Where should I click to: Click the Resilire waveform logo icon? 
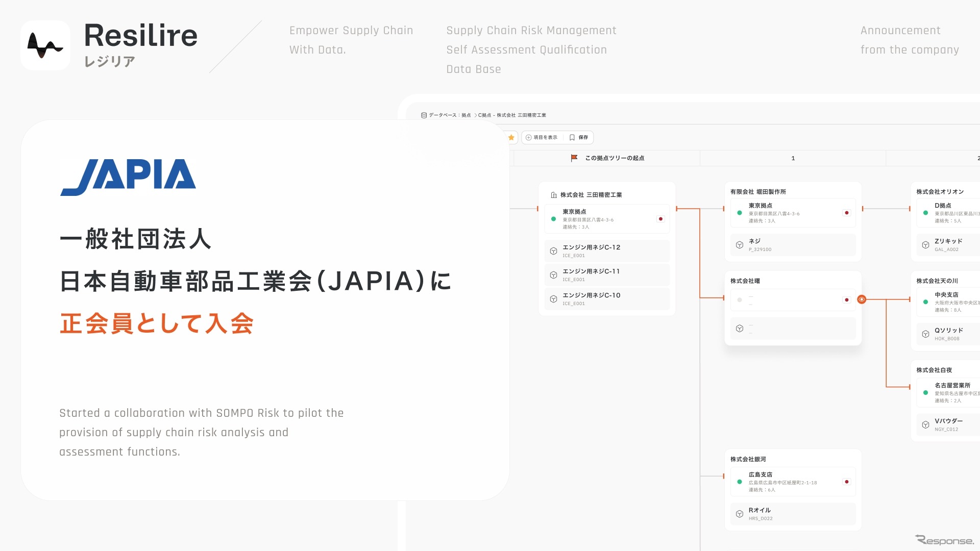coord(45,45)
